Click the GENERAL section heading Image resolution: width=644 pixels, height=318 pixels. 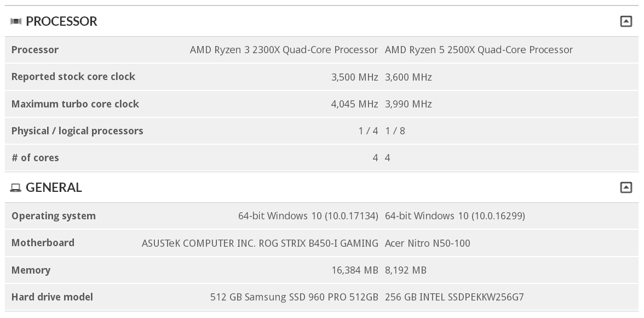tap(54, 188)
